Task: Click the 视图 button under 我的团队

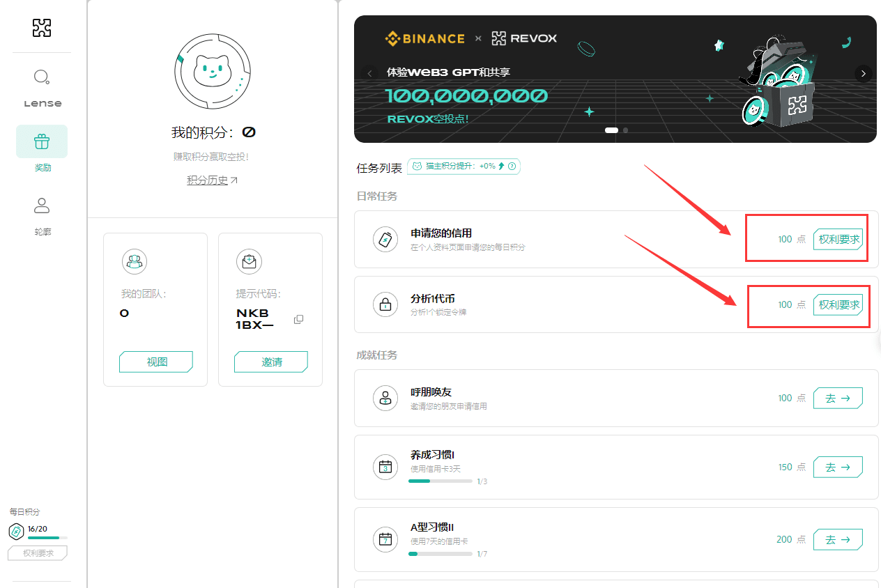Action: [155, 362]
